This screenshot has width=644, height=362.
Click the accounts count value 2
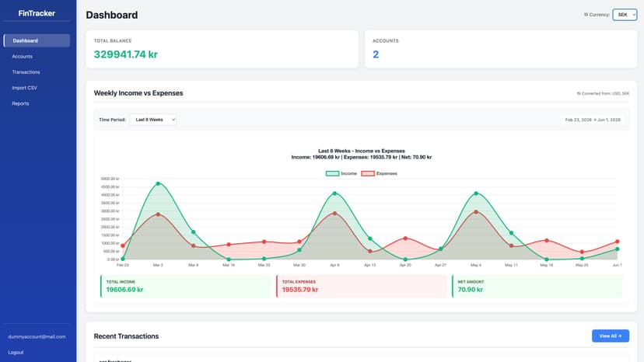point(376,54)
